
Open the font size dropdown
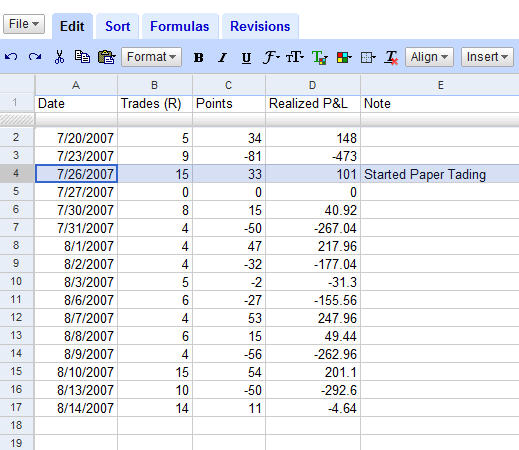point(295,57)
